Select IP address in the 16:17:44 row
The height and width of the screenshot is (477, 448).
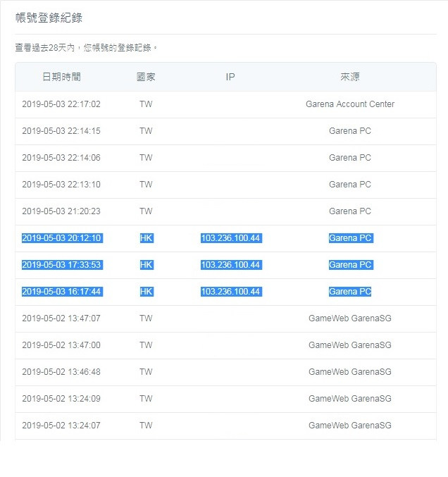click(x=230, y=292)
